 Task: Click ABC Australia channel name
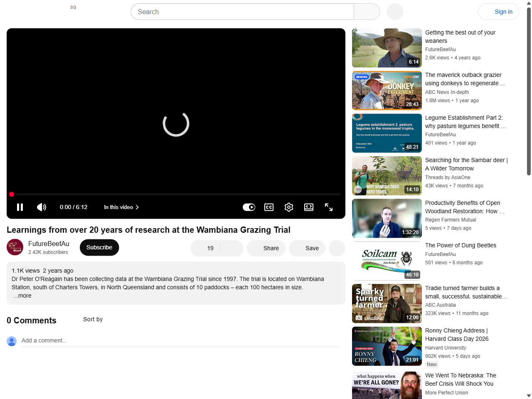441,305
